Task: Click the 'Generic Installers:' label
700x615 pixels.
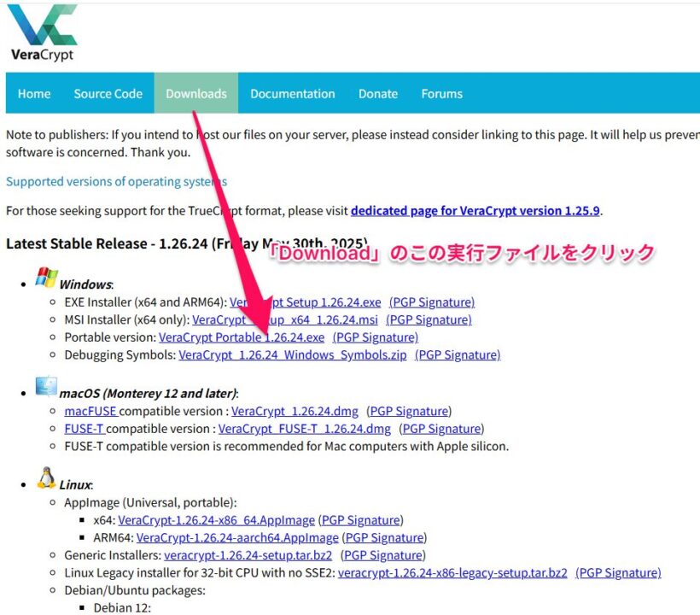Action: point(113,555)
